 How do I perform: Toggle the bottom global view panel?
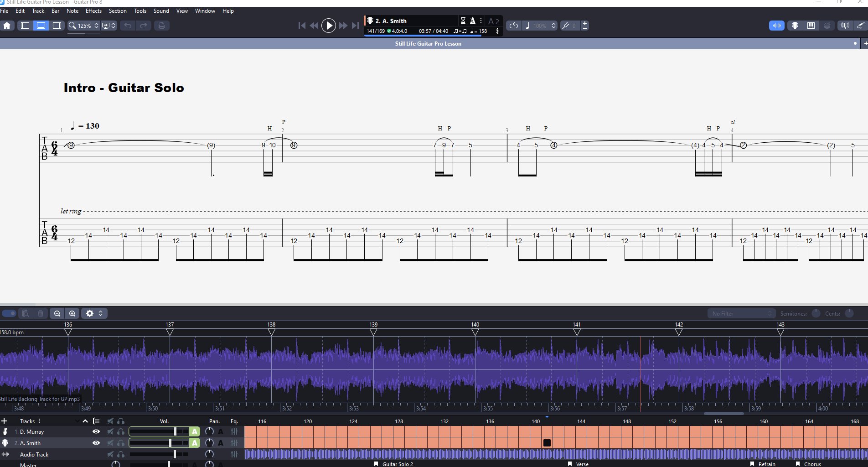pyautogui.click(x=41, y=26)
